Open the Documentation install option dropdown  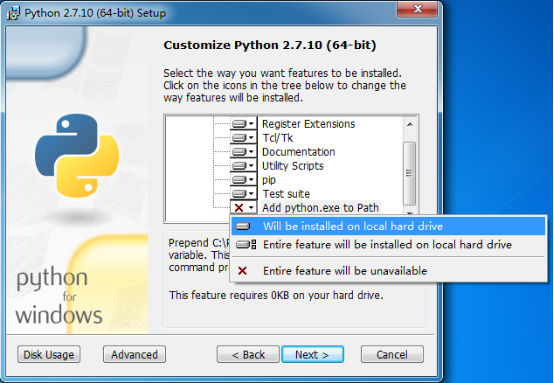click(x=243, y=152)
